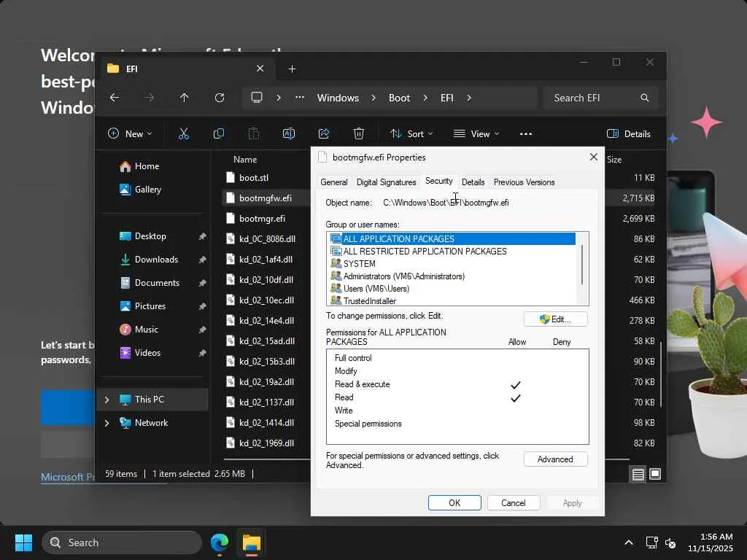Switch to the General tab
Viewport: 747px width, 560px height.
pyautogui.click(x=334, y=182)
